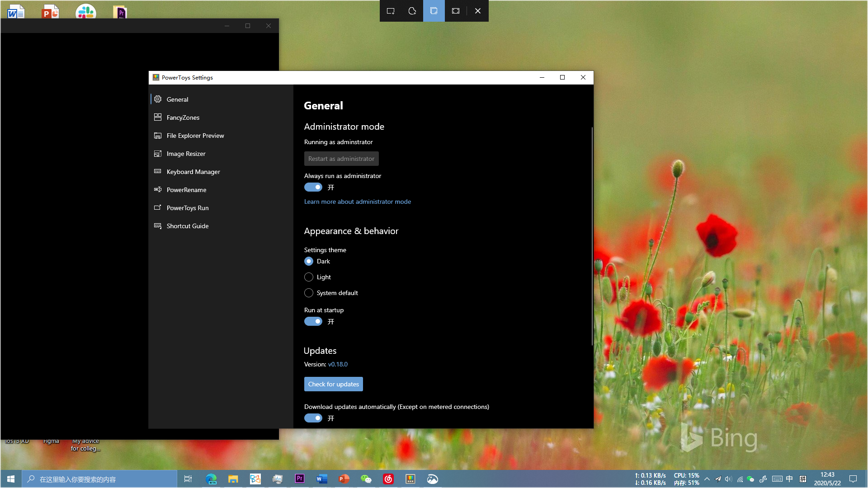
Task: Select fullscreen snip mode in capture toolbar
Action: point(455,11)
